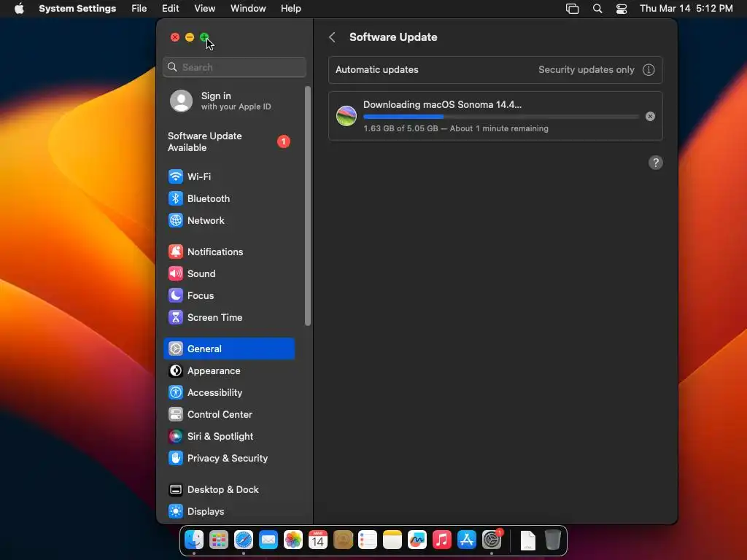747x560 pixels.
Task: Launch Freeform from the Dock
Action: 417,540
